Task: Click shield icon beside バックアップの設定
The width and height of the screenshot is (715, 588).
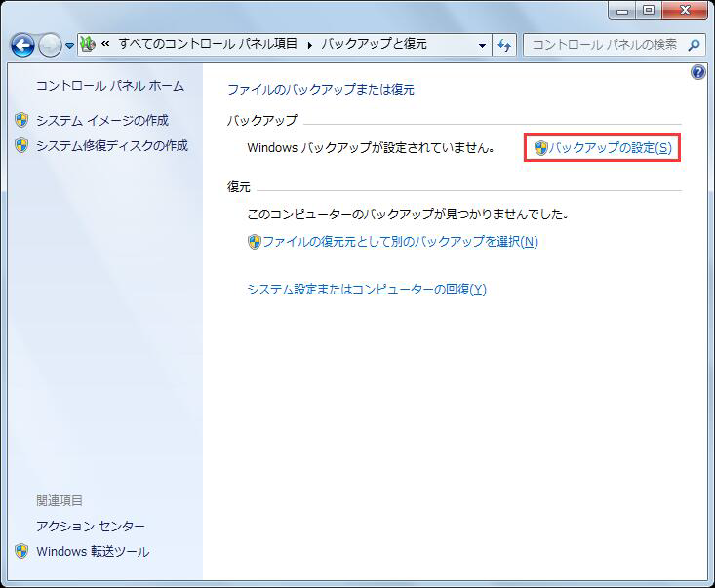Action: tap(540, 147)
